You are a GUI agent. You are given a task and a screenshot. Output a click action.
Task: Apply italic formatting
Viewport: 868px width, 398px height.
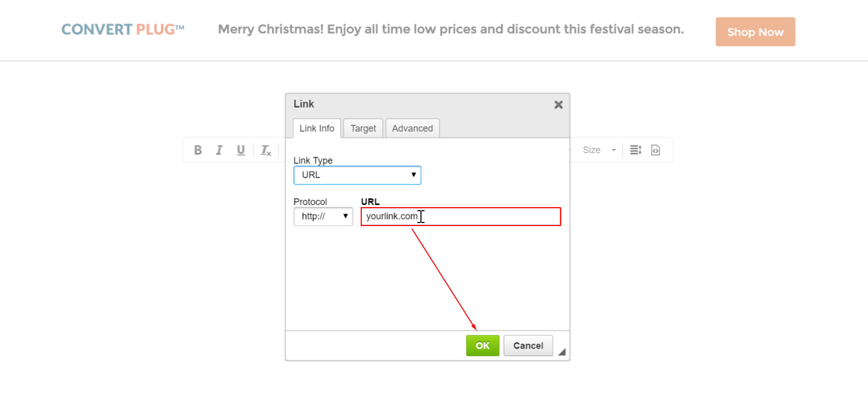[x=219, y=150]
